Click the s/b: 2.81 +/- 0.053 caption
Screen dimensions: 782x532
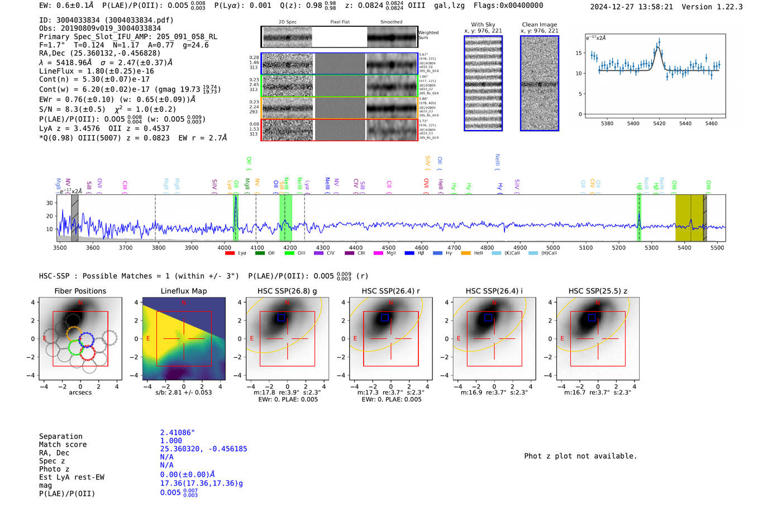click(x=184, y=392)
